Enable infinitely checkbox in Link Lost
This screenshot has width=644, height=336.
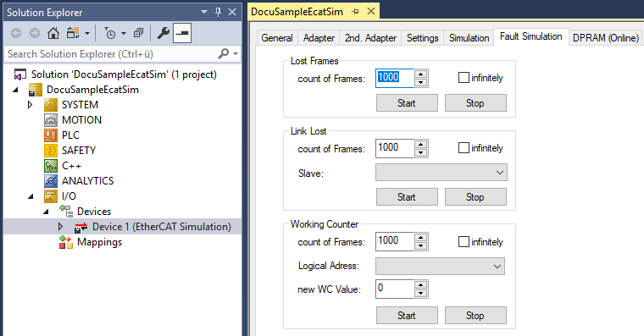pos(464,148)
